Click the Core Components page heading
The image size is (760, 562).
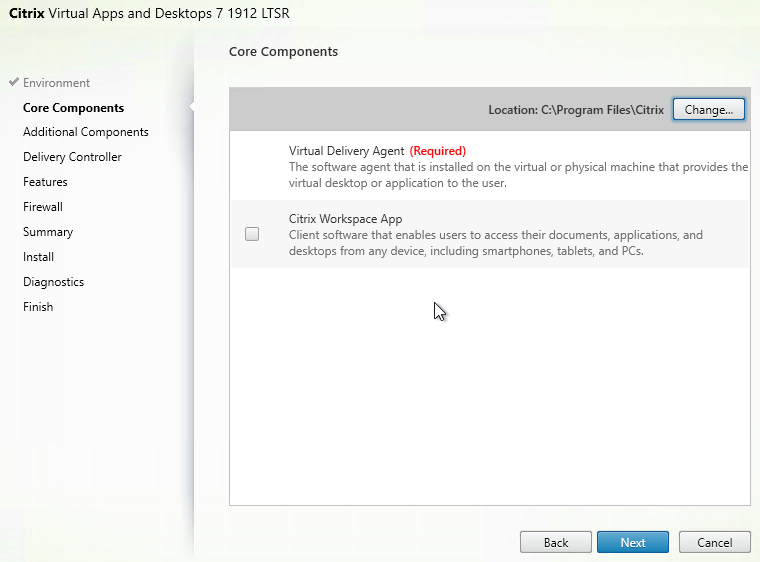(x=283, y=51)
